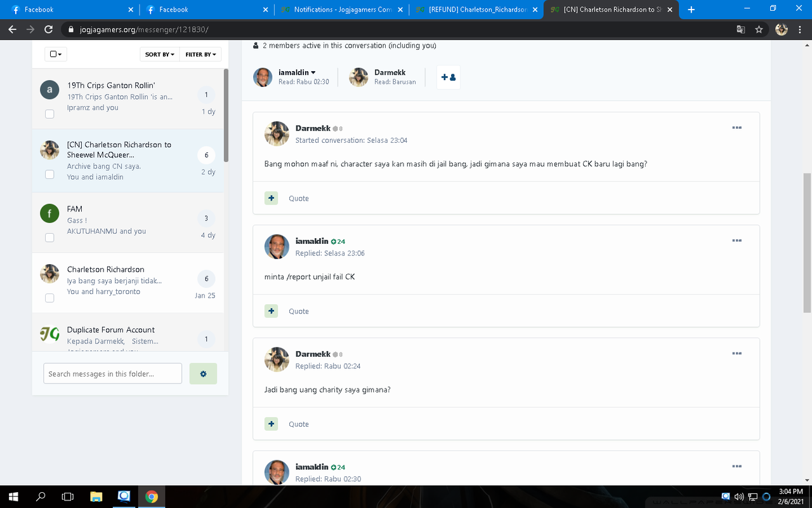The height and width of the screenshot is (508, 812).
Task: Open iamaldin's avatar in the participants bar
Action: coord(263,77)
